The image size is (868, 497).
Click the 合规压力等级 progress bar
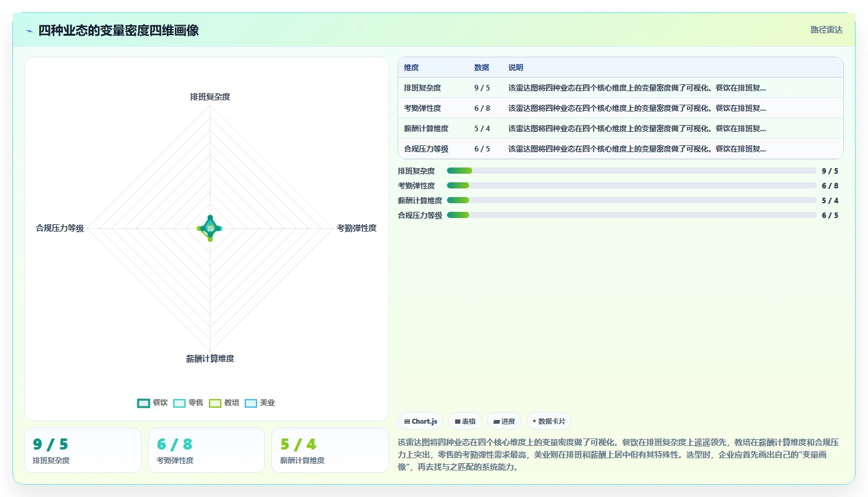click(632, 215)
